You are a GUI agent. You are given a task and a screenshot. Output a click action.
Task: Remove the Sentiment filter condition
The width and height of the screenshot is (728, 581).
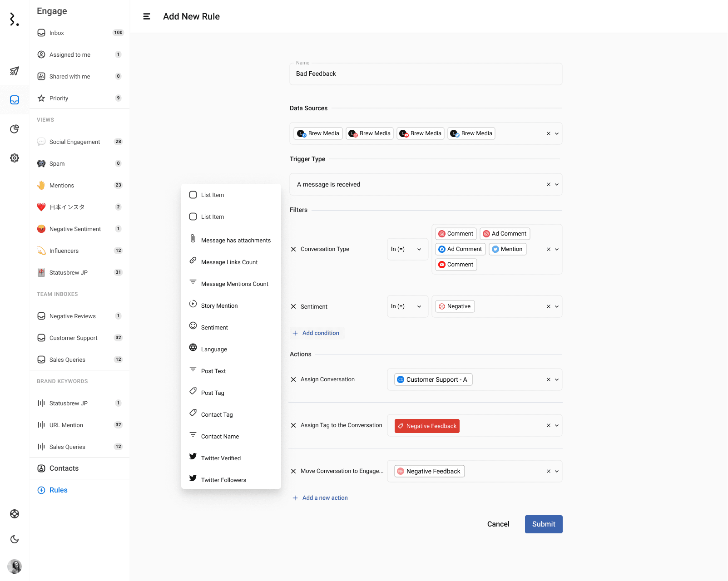tap(293, 307)
